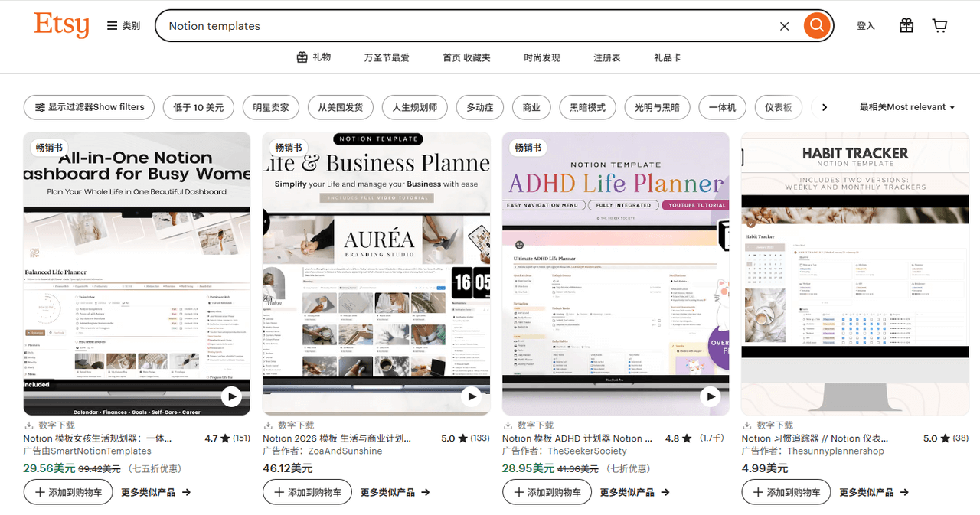Click the 登入 sign-in link

(x=865, y=26)
